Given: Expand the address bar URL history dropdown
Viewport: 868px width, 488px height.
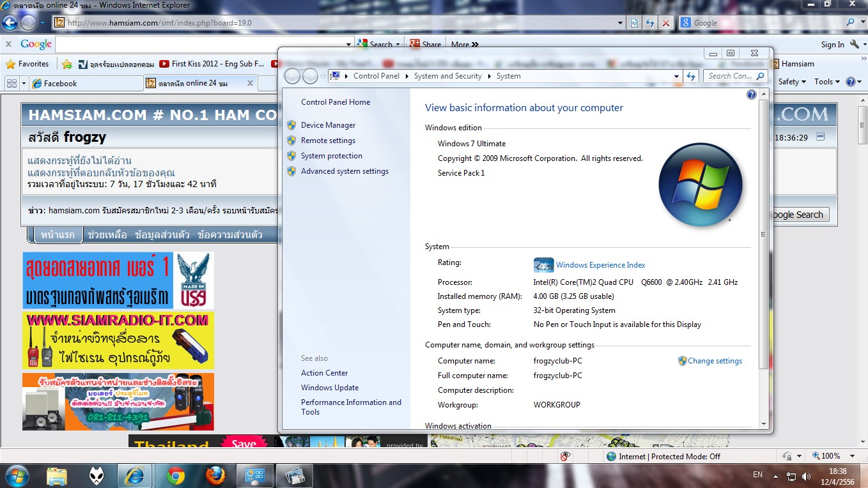Looking at the screenshot, I should (620, 23).
